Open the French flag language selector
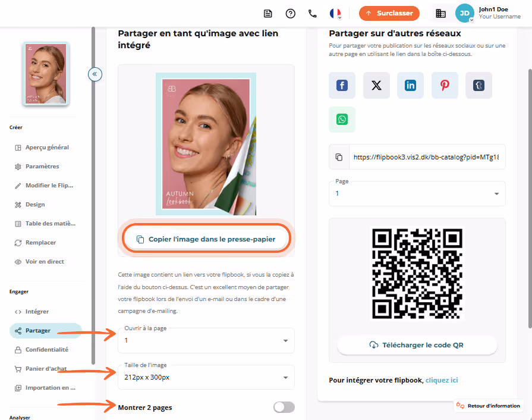This screenshot has width=532, height=420. point(335,14)
